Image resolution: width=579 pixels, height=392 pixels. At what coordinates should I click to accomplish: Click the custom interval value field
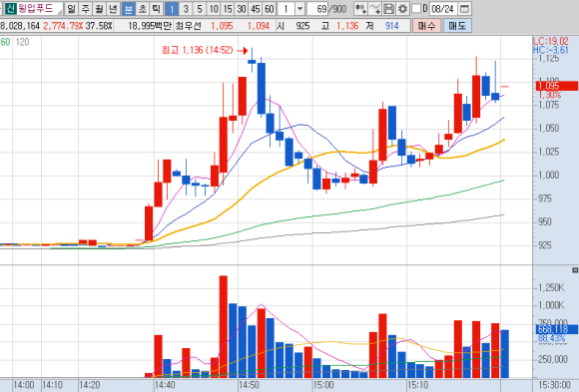[x=287, y=9]
